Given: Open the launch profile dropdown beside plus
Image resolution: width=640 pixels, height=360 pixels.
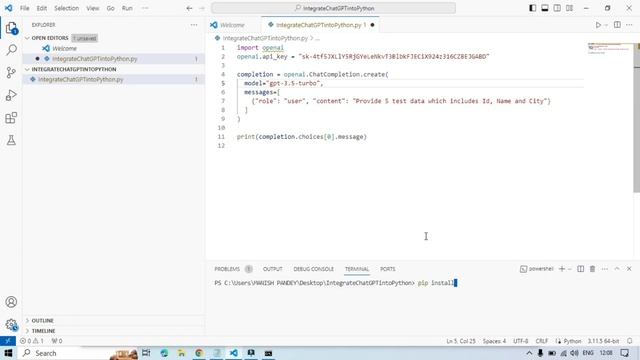Looking at the screenshot, I should point(570,269).
